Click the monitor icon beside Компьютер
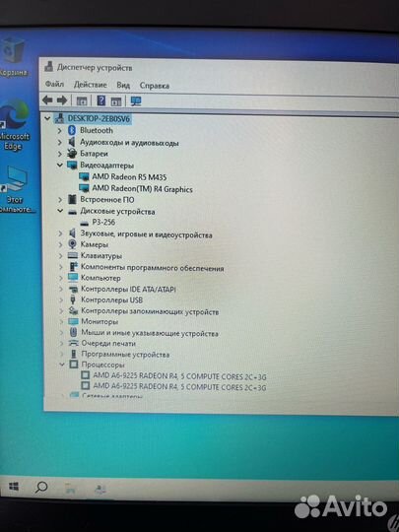 (x=73, y=278)
